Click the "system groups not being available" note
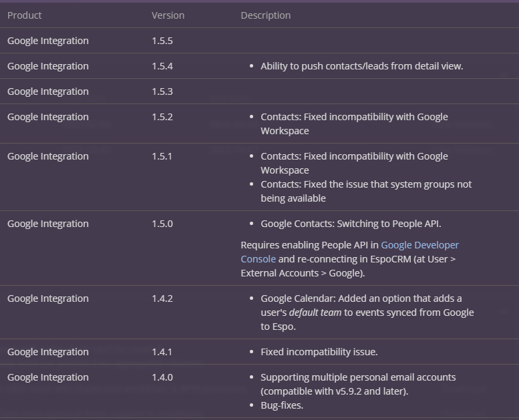519x420 pixels. coord(366,191)
